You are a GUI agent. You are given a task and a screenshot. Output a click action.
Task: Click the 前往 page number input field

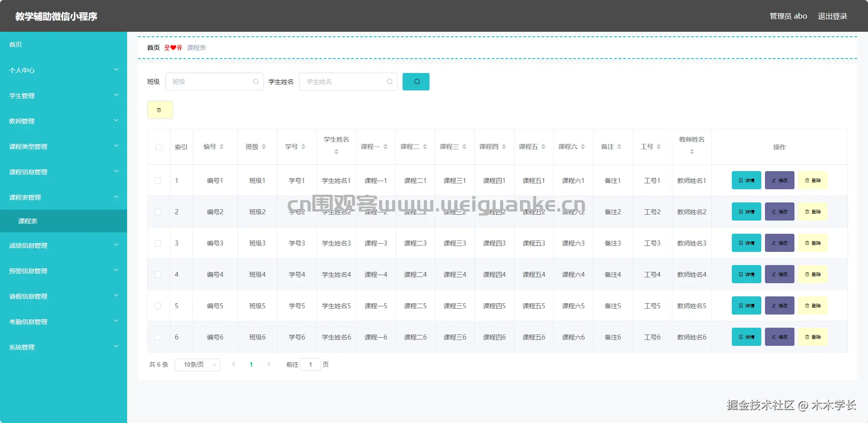coord(310,364)
